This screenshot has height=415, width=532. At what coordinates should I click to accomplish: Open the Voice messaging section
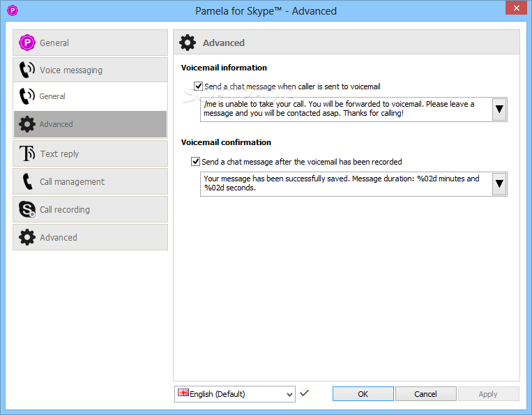click(90, 70)
